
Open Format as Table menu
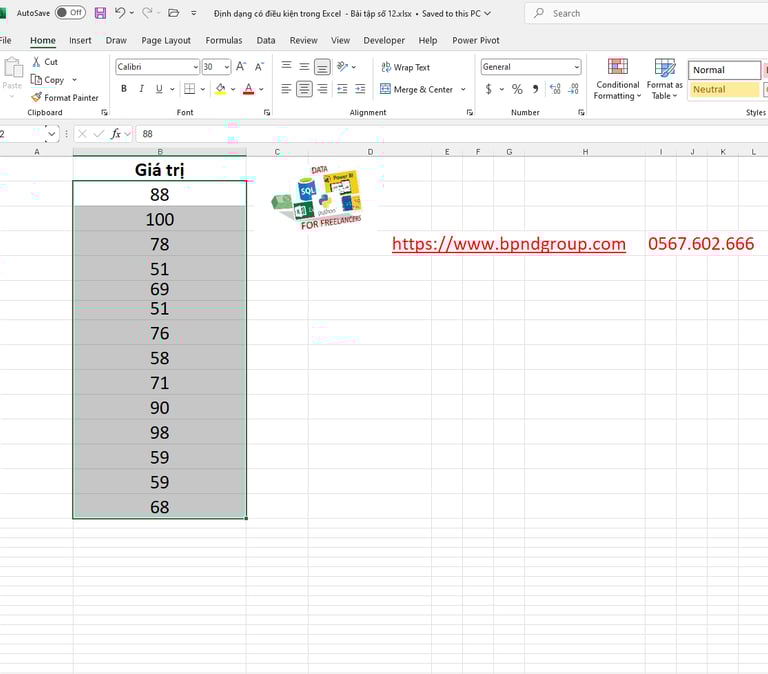tap(664, 79)
